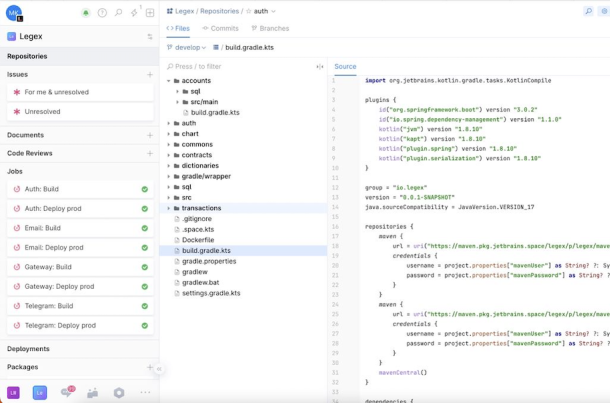Click the help question mark icon
This screenshot has width=610, height=403.
(x=102, y=13)
